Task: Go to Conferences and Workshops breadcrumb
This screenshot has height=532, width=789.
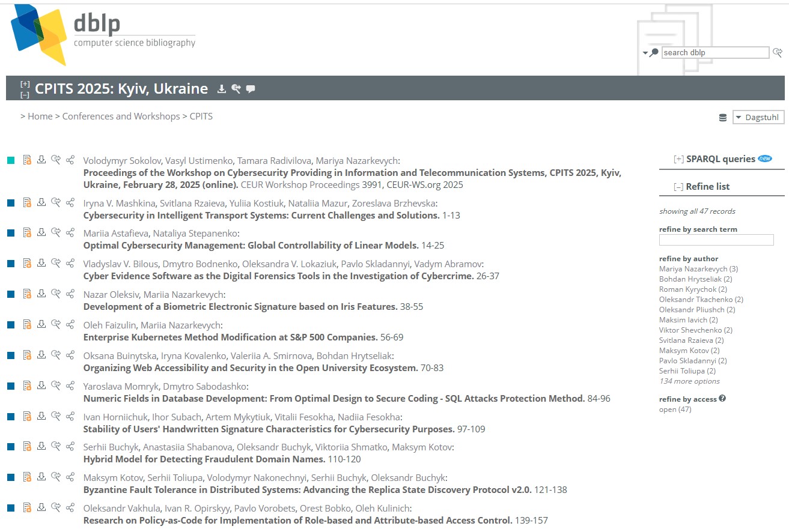Action: (121, 116)
